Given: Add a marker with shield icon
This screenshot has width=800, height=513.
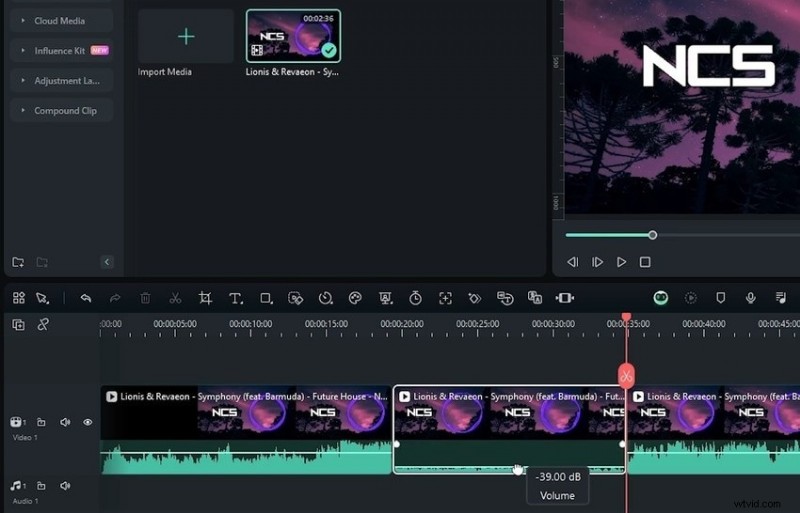Looking at the screenshot, I should 720,298.
